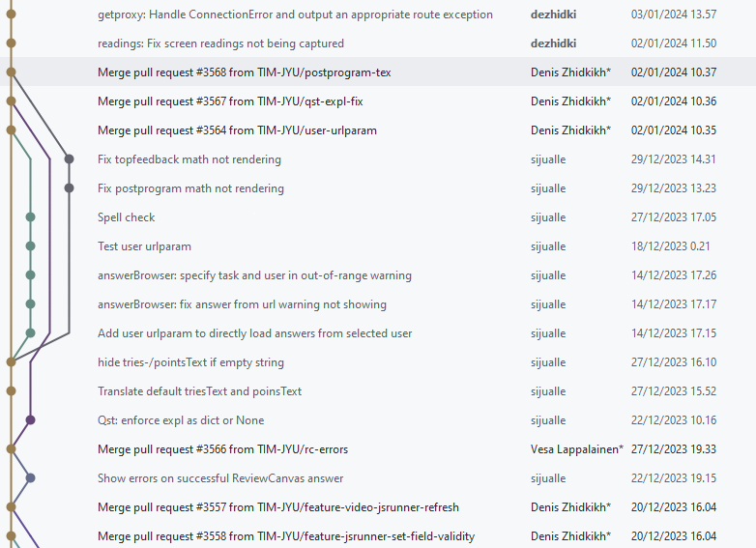
Task: Select merge commit for feature-video-jsrunner-refresh
Action: (x=278, y=507)
